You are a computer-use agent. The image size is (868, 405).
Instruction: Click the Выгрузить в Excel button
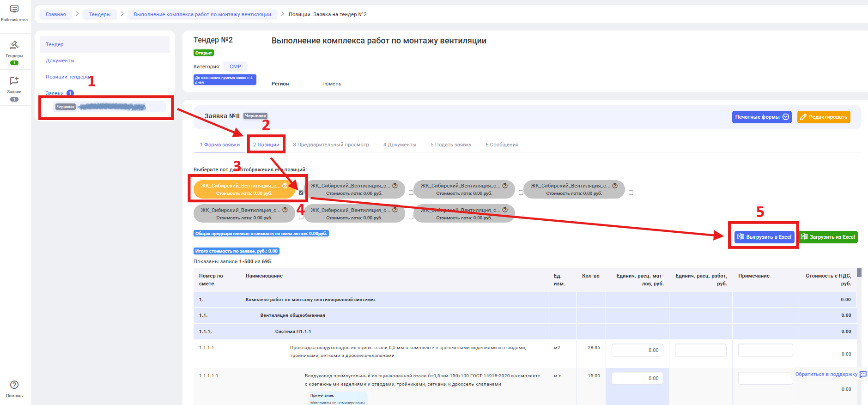pos(764,237)
